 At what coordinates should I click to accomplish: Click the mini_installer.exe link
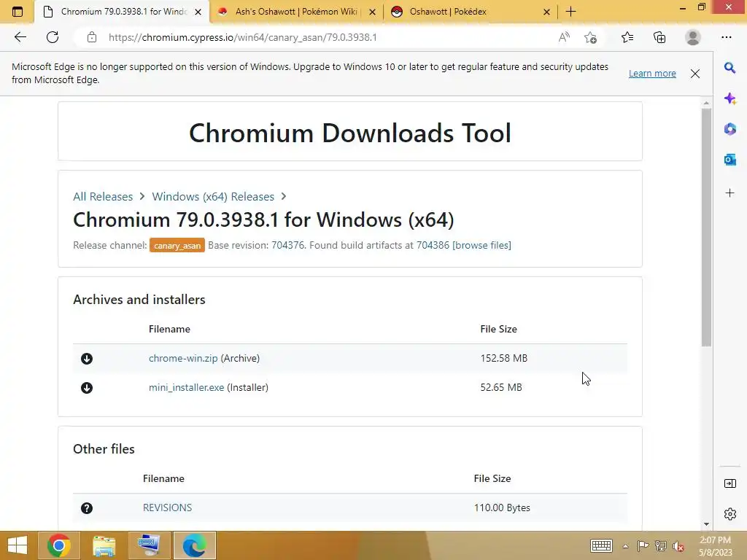[186, 387]
